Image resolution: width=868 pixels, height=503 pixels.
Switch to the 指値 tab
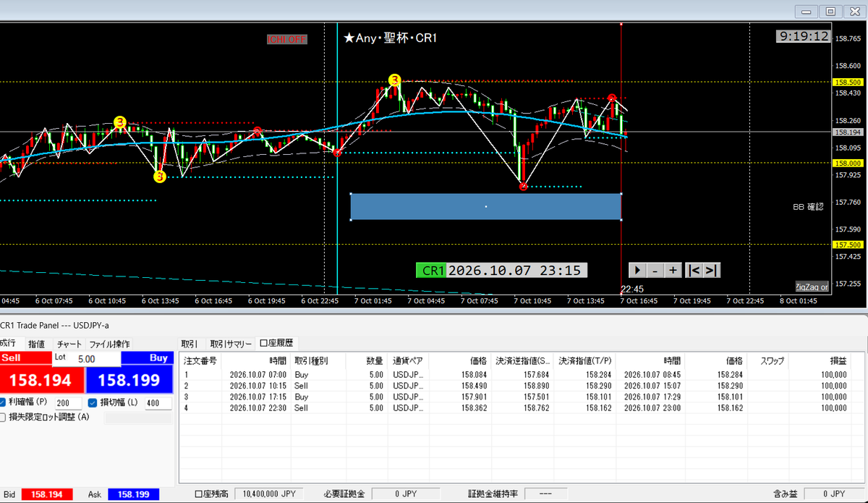tap(36, 344)
